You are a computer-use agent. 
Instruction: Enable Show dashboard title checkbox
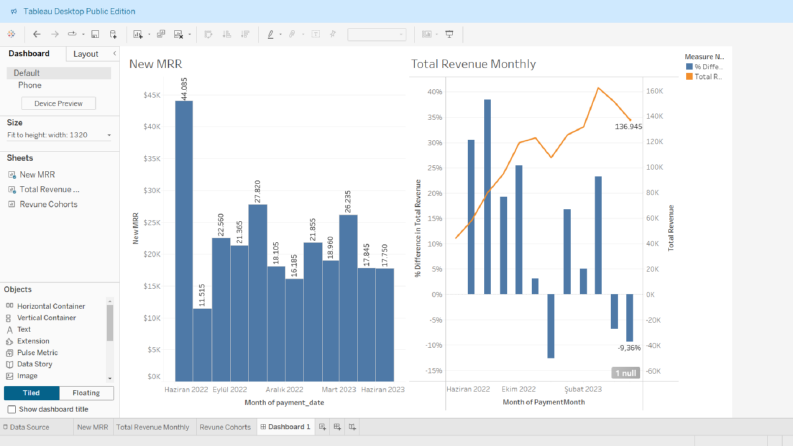pyautogui.click(x=12, y=409)
